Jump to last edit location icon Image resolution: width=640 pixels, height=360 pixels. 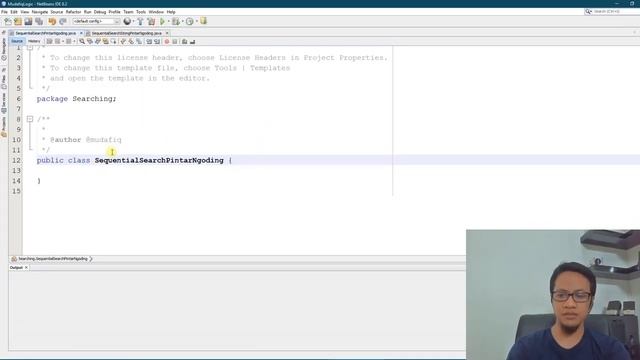[49, 41]
